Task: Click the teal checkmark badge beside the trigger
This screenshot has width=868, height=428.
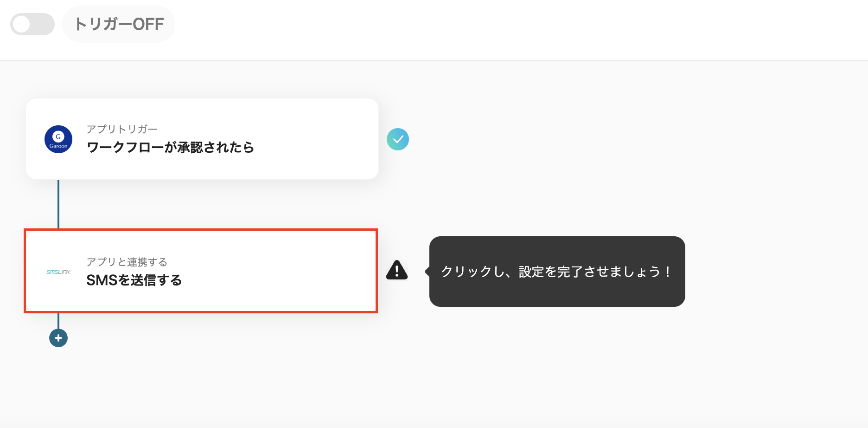Action: pyautogui.click(x=397, y=139)
